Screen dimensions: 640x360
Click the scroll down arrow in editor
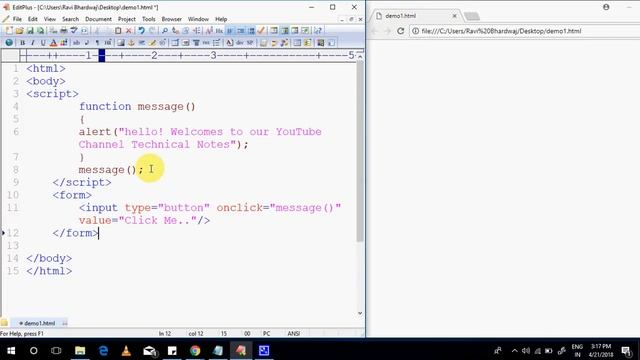(x=360, y=313)
